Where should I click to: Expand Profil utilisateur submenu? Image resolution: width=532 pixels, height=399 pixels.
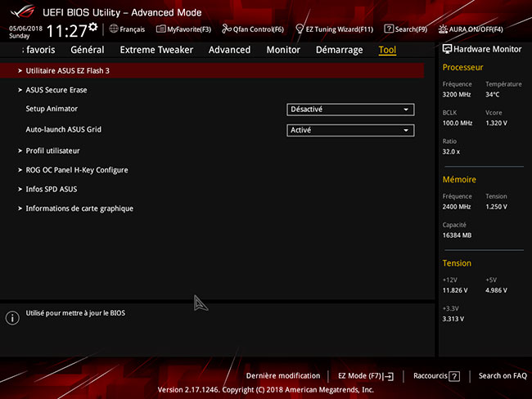pos(52,150)
